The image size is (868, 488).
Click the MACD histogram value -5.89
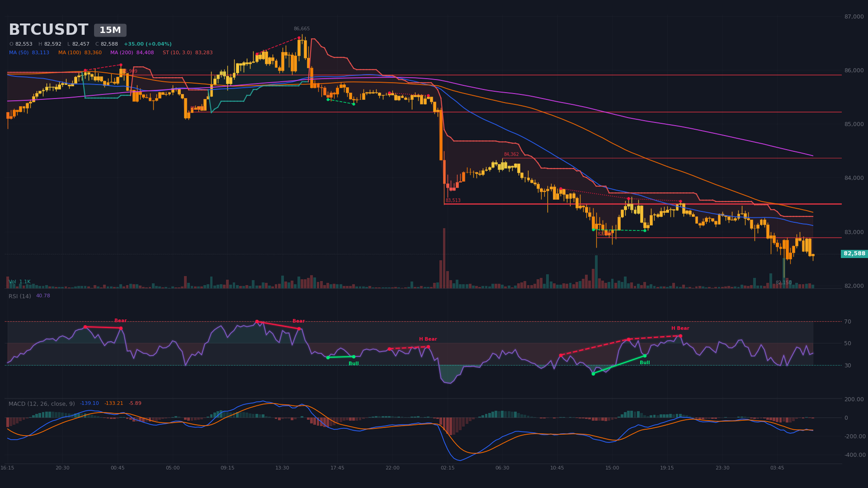[135, 403]
